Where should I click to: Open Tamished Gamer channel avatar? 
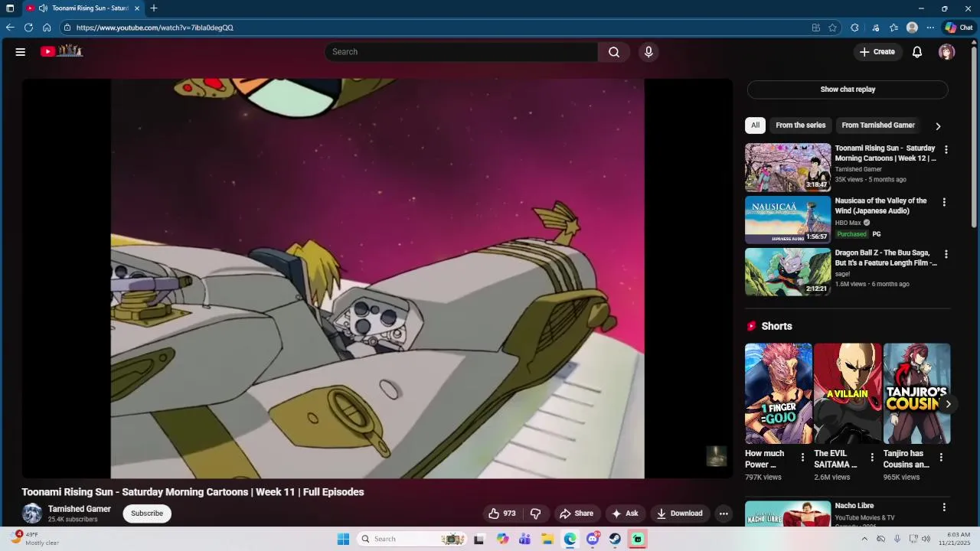coord(32,514)
